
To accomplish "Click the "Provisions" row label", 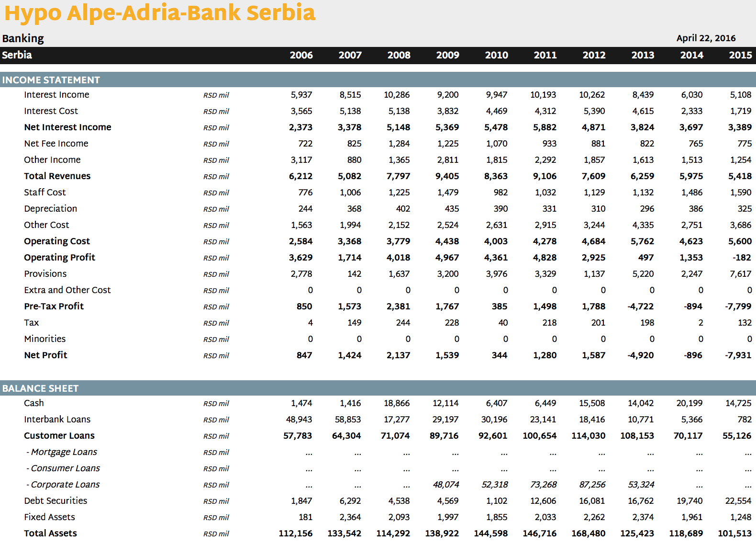I will point(45,274).
